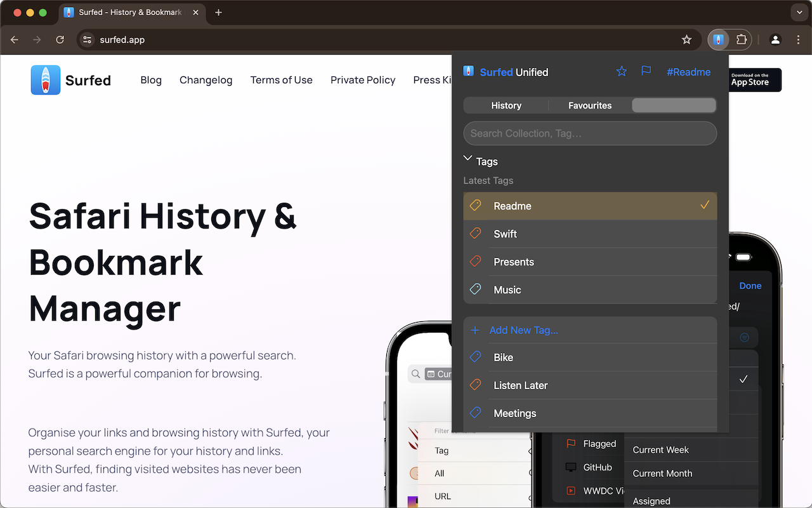Click the Latest Tags label
Screen dimensions: 812x508
(488, 180)
